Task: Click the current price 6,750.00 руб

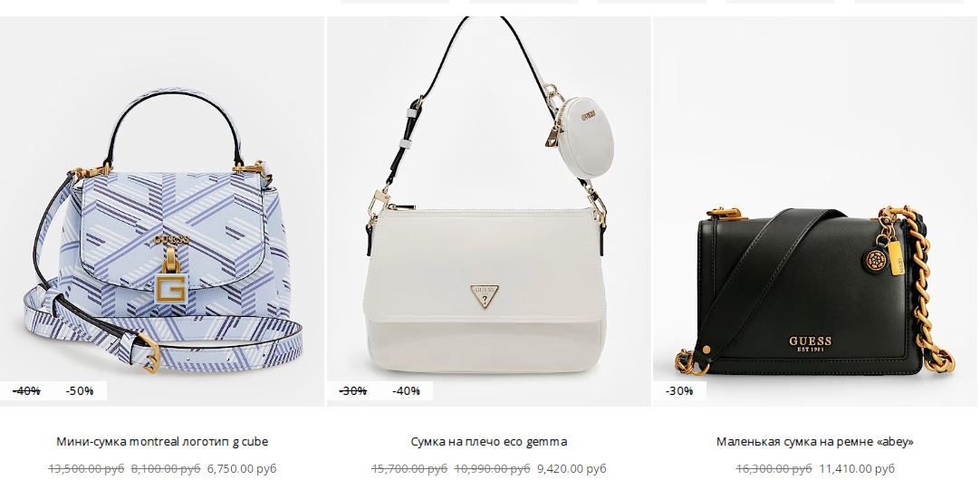Action: 242,468
